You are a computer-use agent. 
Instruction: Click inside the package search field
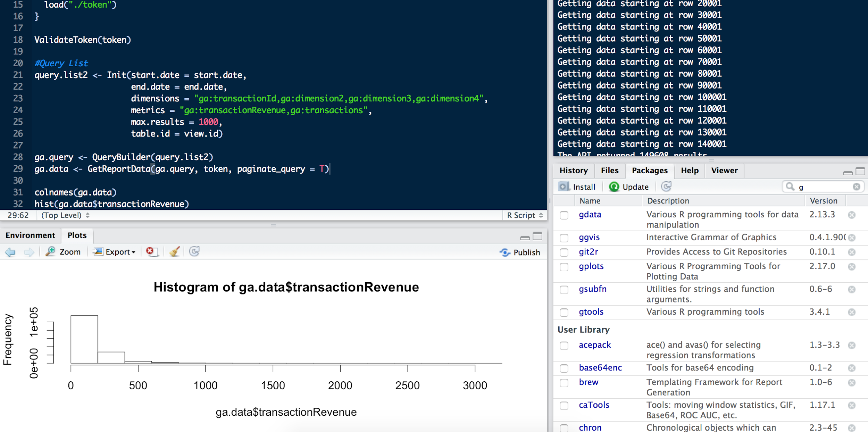pyautogui.click(x=823, y=187)
